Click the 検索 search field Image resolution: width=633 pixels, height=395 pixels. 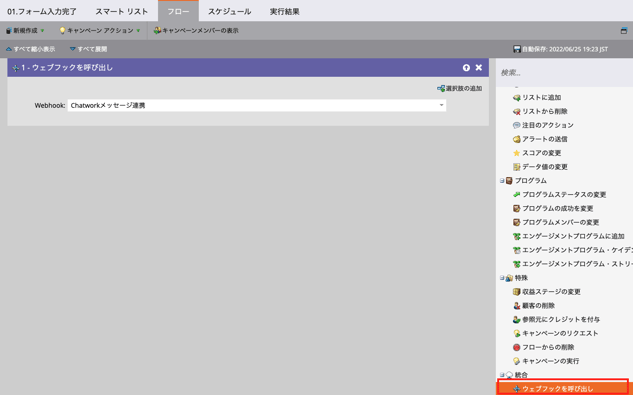(x=564, y=73)
